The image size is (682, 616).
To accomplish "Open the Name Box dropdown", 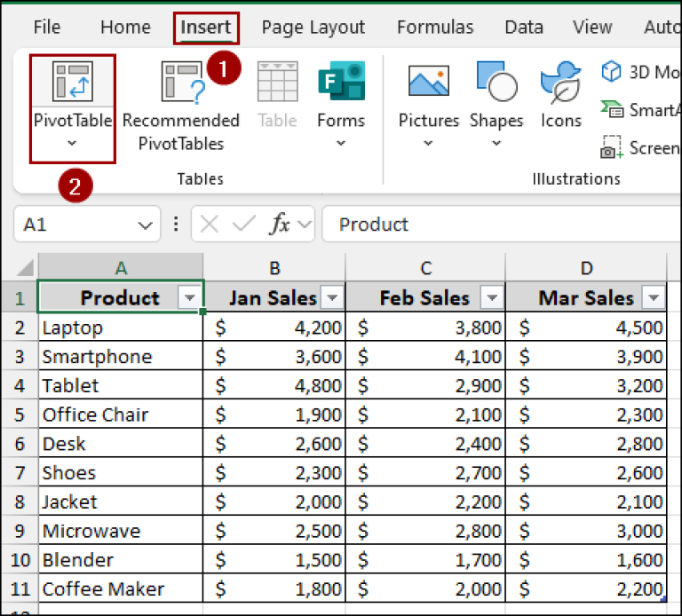I will (x=145, y=225).
